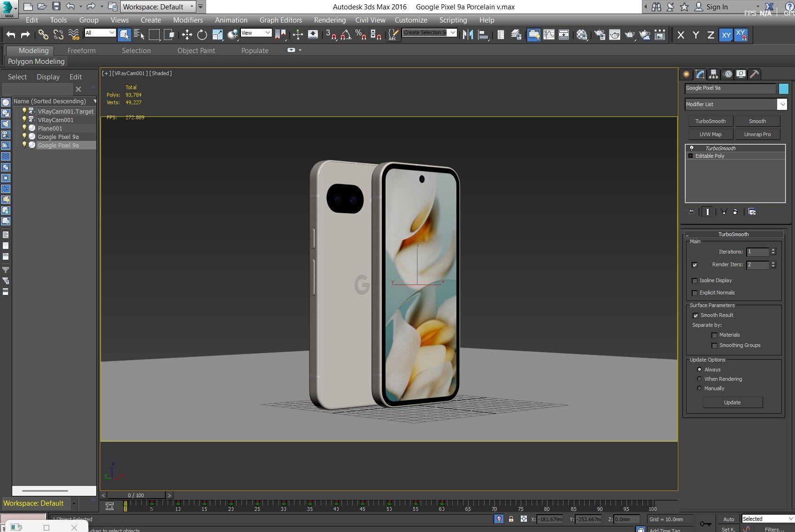Click the object color swatch
Screen dimensions: 795x532
tap(783, 89)
